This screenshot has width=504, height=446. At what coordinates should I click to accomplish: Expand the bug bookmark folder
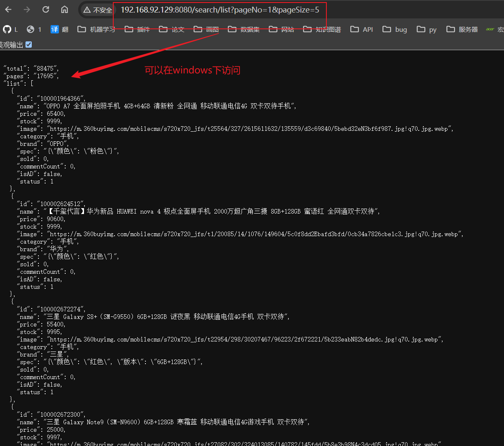395,29
